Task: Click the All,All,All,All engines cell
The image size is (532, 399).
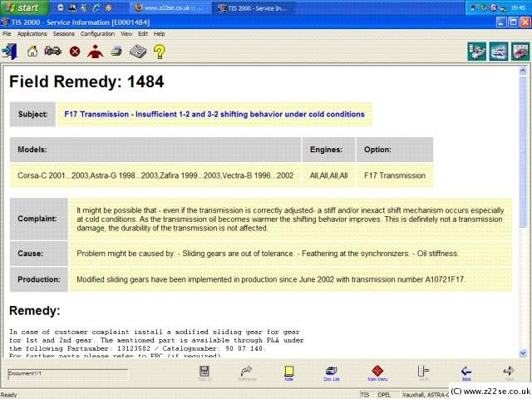Action: [x=329, y=175]
